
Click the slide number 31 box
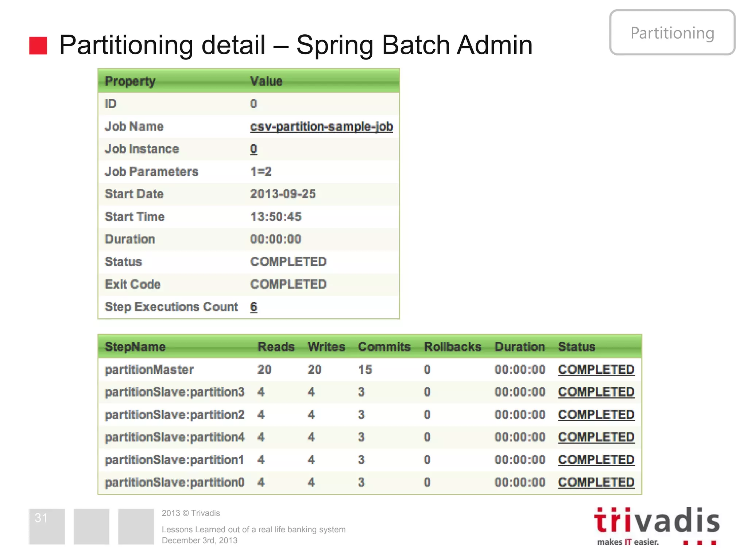47,526
